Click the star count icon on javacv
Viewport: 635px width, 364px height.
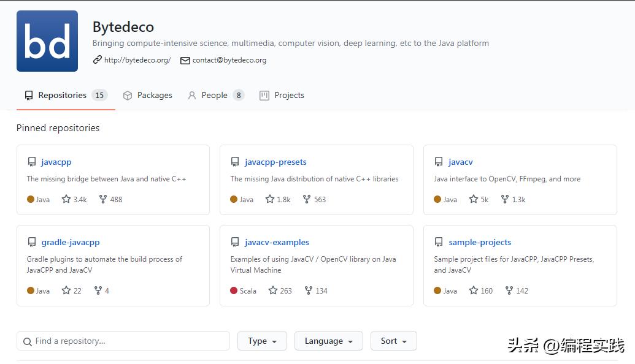pos(474,199)
